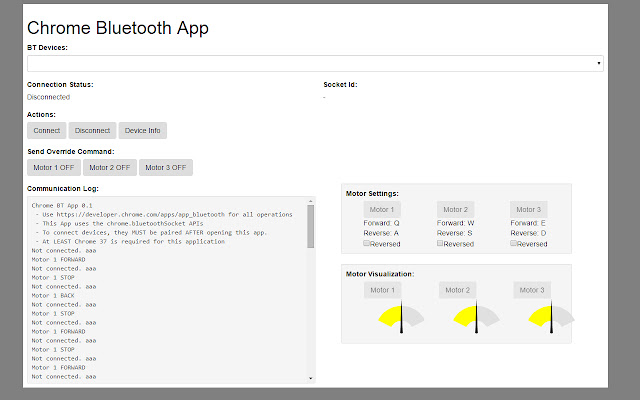This screenshot has width=640, height=400.
Task: Click 'Forward: W' text under Motor 2
Action: click(x=456, y=223)
